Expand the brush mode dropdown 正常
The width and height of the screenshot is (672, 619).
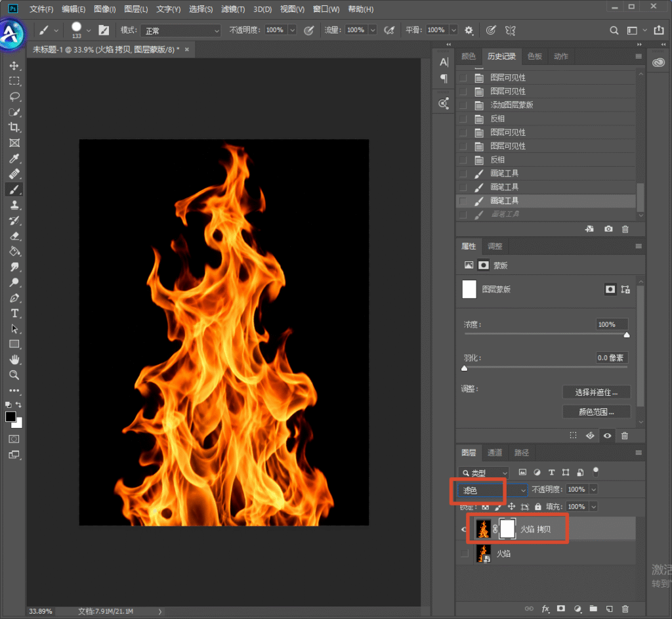pyautogui.click(x=180, y=30)
